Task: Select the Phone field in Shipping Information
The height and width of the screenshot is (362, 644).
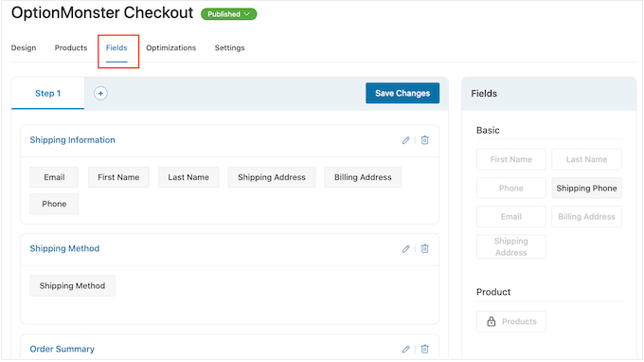Action: tap(54, 204)
